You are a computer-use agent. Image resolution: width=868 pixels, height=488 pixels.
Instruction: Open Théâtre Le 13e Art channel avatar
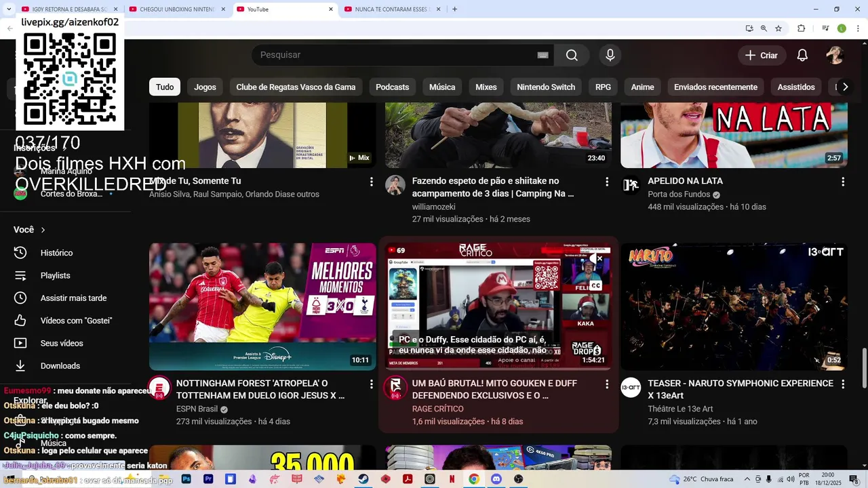631,388
